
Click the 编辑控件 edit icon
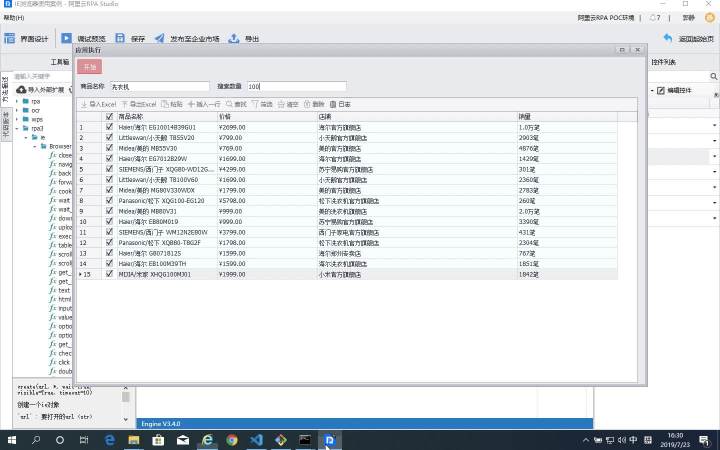point(661,90)
